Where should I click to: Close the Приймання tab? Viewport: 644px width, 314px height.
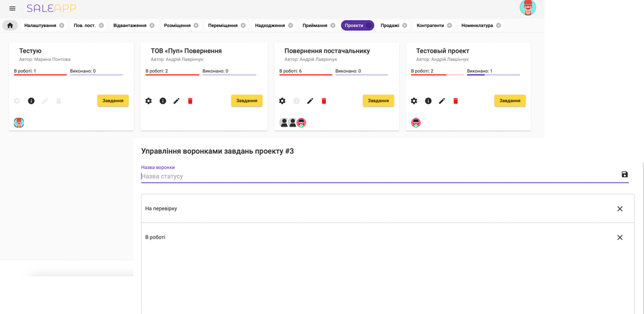pyautogui.click(x=333, y=25)
